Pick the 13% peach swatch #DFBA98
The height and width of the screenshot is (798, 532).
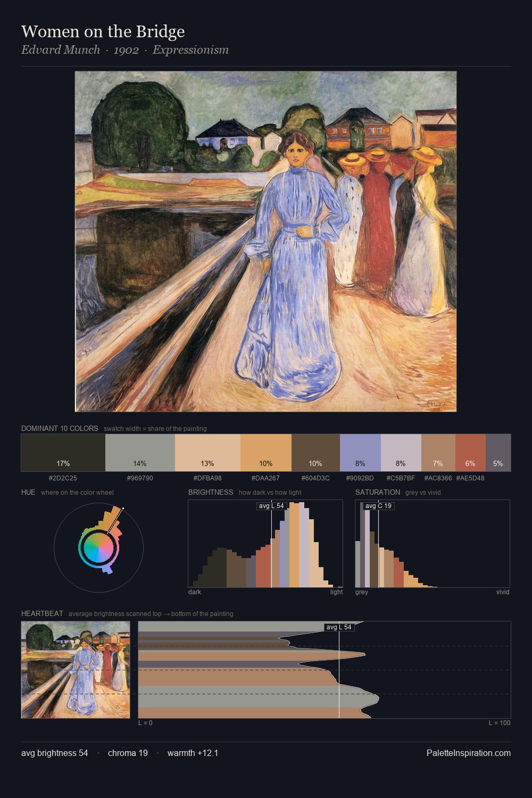pos(207,453)
